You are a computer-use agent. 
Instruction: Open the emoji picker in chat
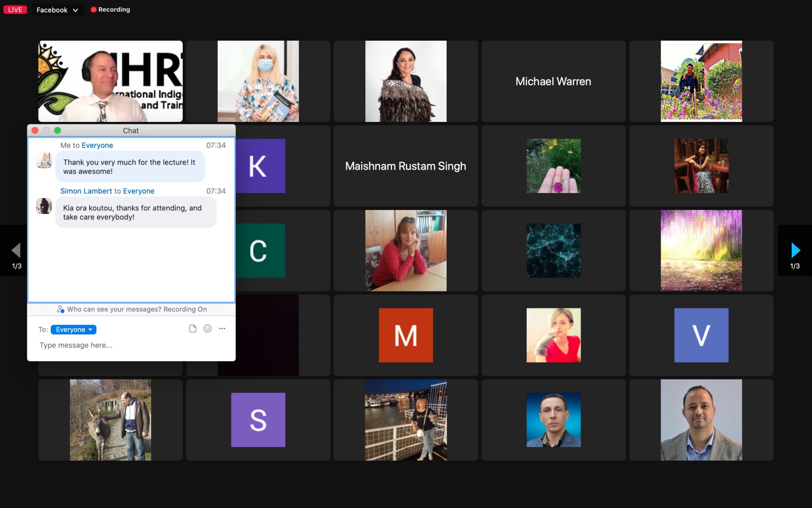click(x=207, y=329)
